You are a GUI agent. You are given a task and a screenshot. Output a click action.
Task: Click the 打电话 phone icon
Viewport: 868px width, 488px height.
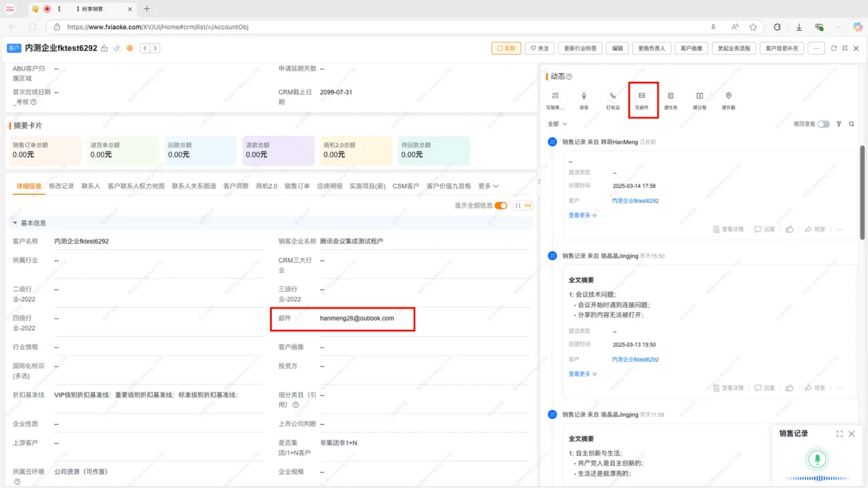[x=613, y=96]
